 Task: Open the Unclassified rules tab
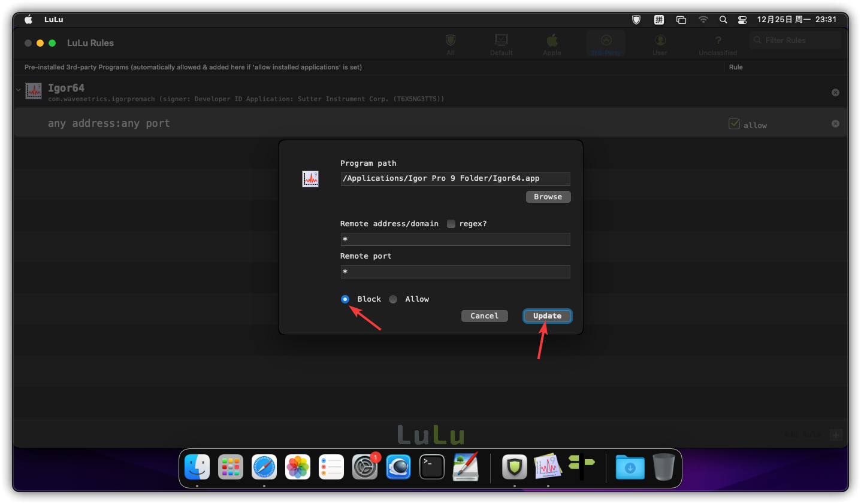point(718,44)
